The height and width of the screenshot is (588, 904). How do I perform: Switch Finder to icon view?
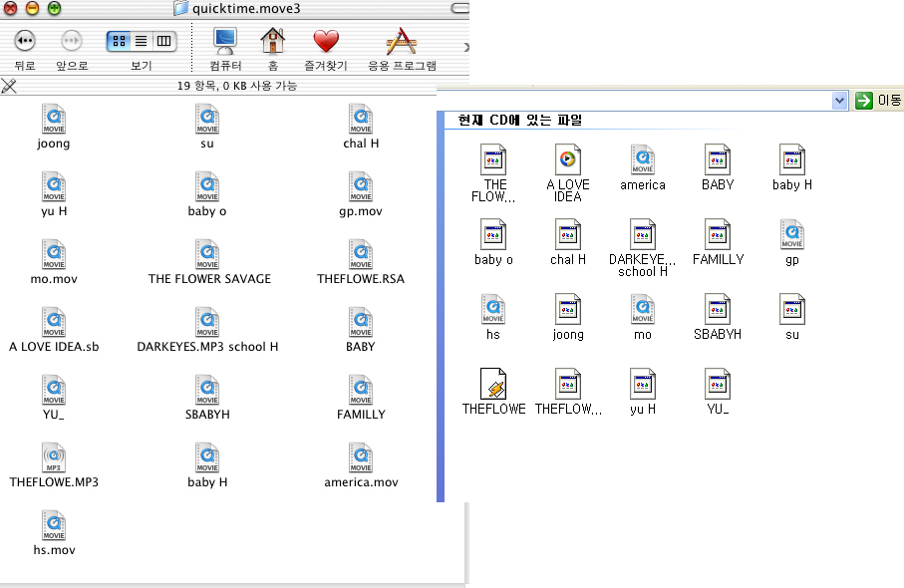[x=119, y=41]
